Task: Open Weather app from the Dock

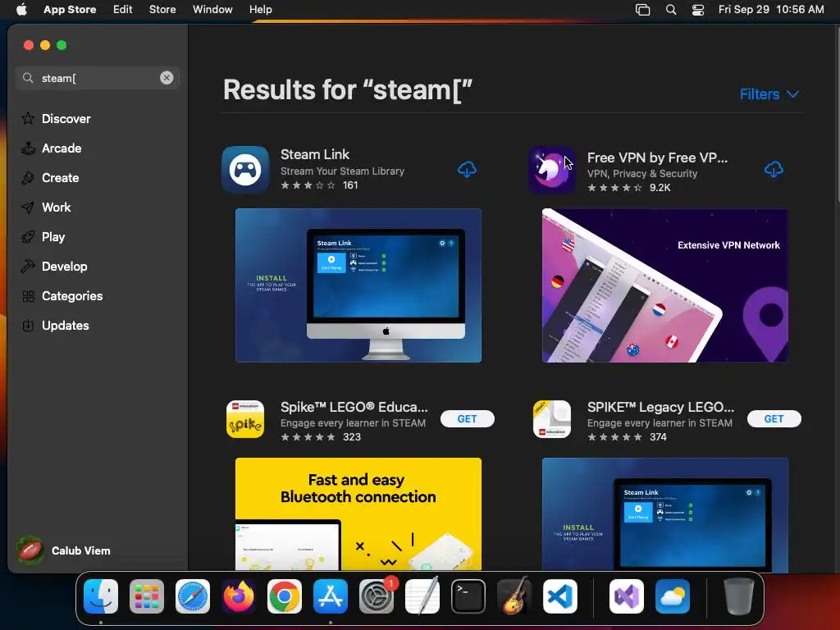Action: 673,596
